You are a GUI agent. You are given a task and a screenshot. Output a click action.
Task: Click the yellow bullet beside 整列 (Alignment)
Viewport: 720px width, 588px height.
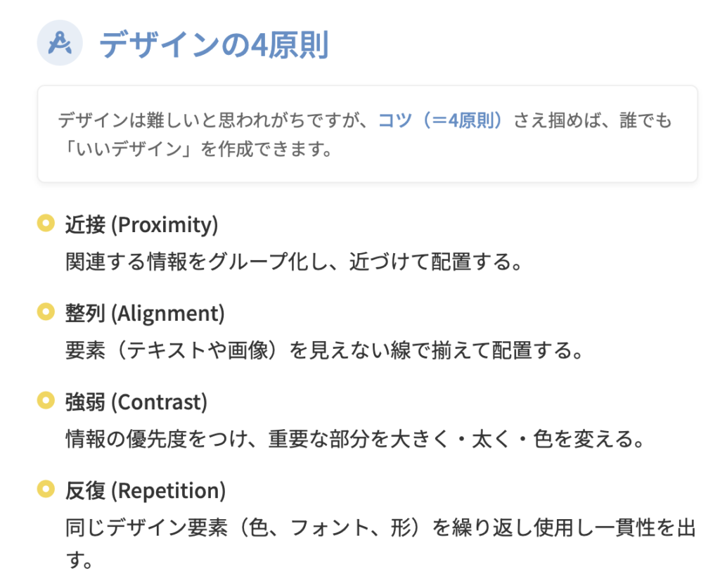pyautogui.click(x=46, y=312)
